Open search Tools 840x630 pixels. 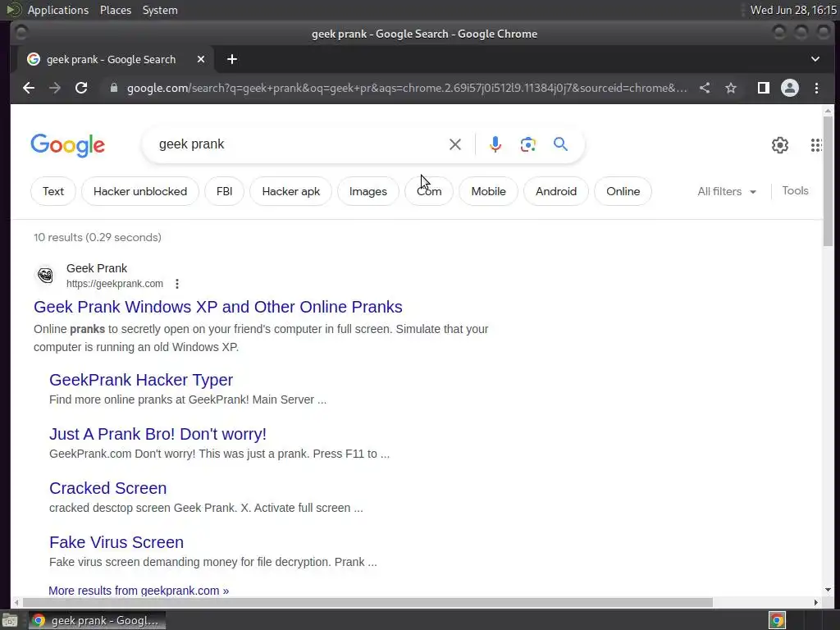coord(795,190)
